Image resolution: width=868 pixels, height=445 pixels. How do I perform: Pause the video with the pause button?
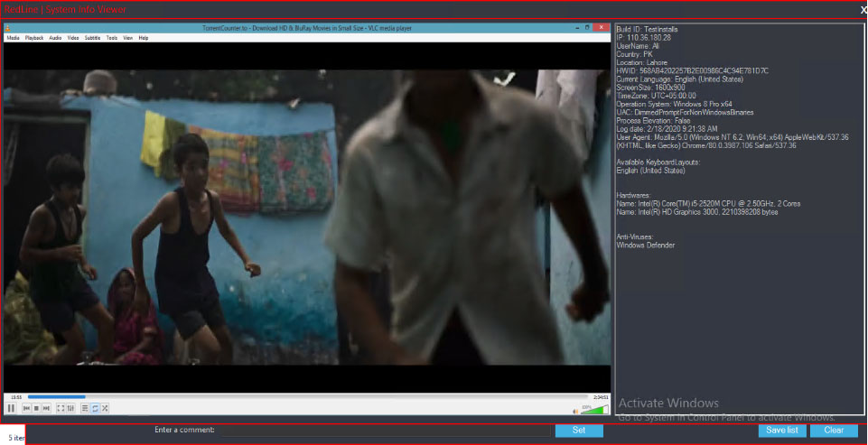click(11, 409)
